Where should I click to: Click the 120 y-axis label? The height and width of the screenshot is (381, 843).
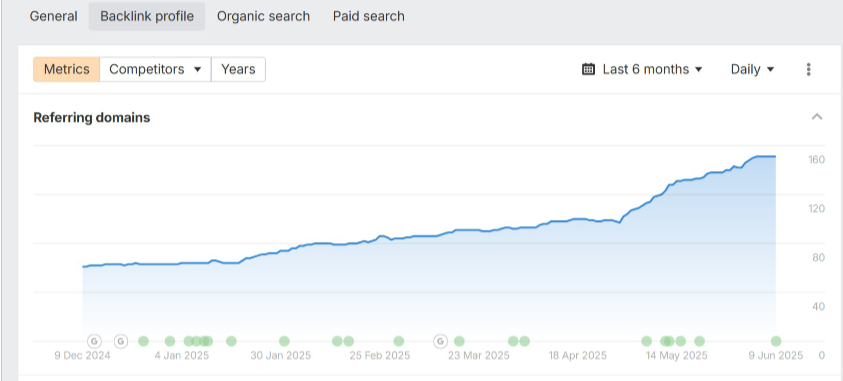coord(817,209)
